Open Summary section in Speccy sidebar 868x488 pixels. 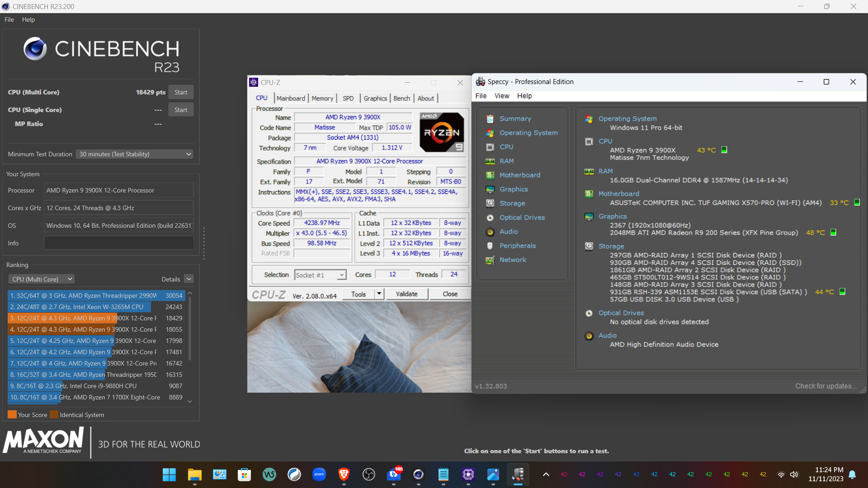point(515,118)
